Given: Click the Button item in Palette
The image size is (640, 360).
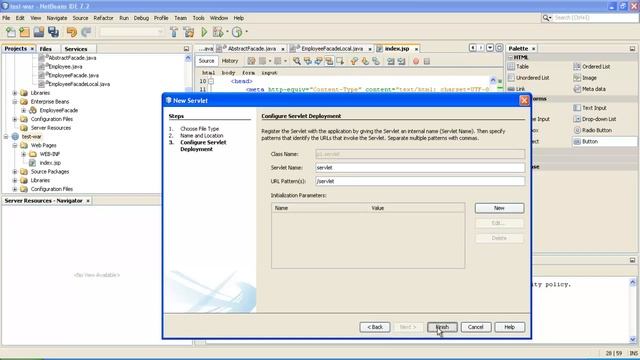Looking at the screenshot, I should 604,142.
